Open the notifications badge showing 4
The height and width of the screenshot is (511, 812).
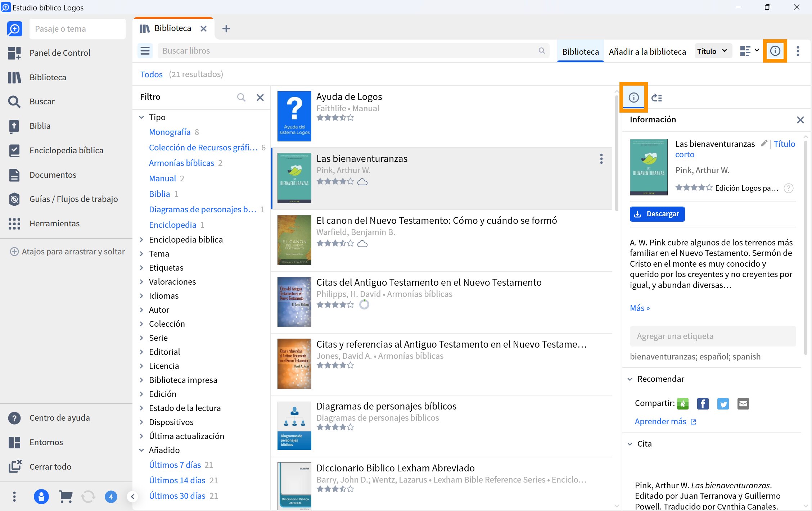coord(111,497)
